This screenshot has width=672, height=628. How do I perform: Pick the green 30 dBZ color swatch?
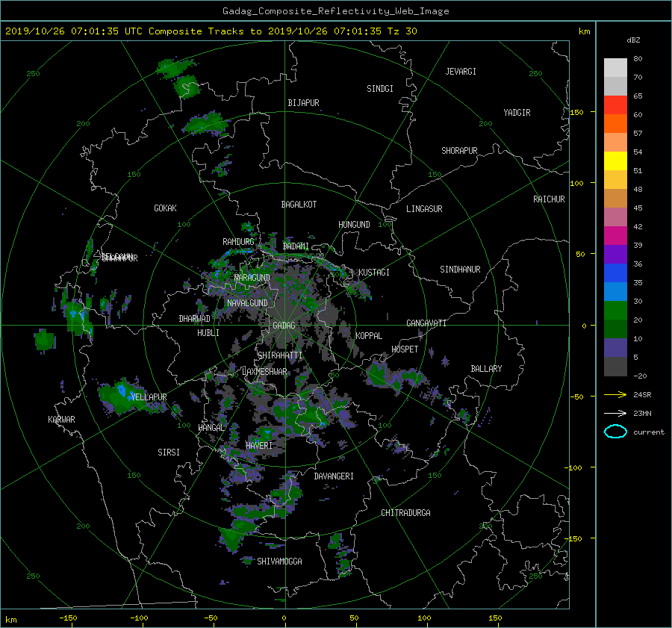(x=615, y=310)
